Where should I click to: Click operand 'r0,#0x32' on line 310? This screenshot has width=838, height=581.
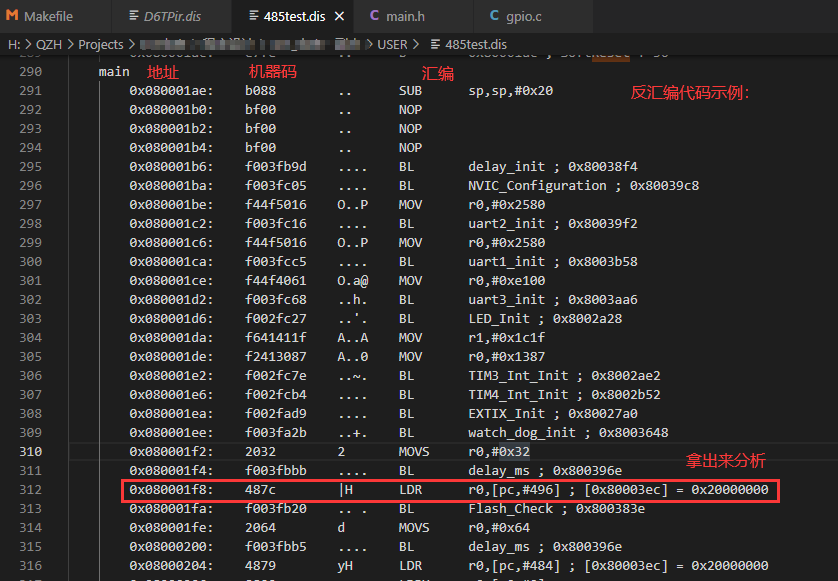(499, 452)
